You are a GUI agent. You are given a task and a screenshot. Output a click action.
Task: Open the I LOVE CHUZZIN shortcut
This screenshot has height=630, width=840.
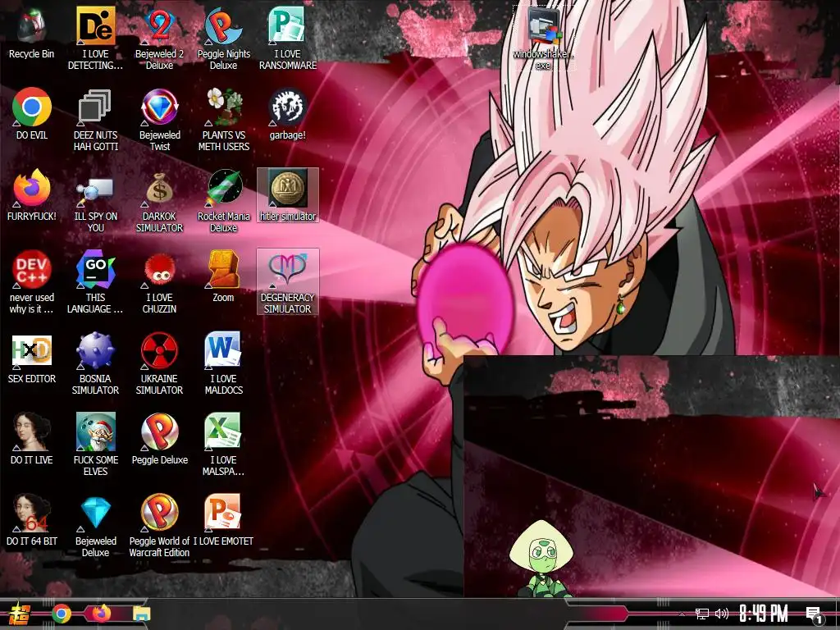point(160,282)
